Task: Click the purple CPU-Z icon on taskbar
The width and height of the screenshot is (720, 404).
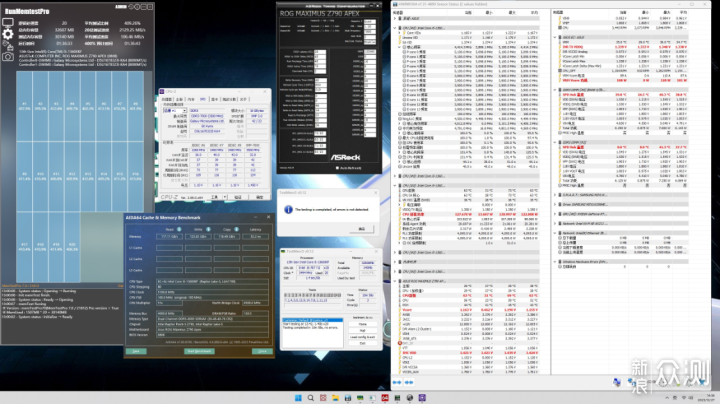Action: pyautogui.click(x=422, y=398)
